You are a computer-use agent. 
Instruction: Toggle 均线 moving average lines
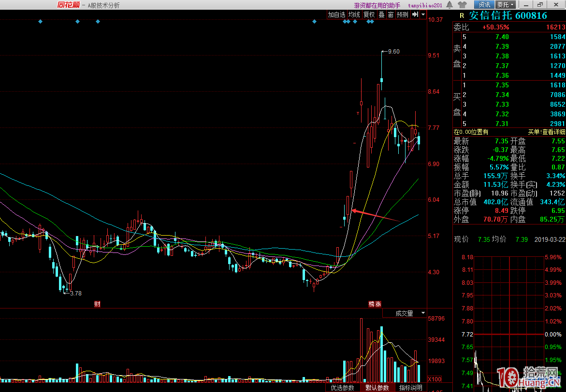point(354,14)
